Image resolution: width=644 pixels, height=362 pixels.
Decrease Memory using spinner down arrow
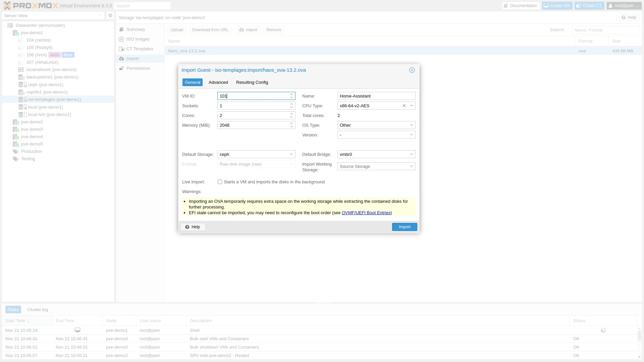291,127
